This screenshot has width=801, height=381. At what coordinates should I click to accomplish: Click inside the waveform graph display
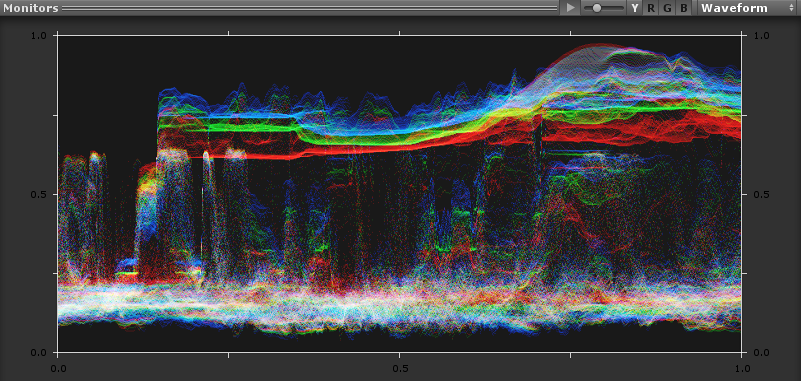coord(399,194)
